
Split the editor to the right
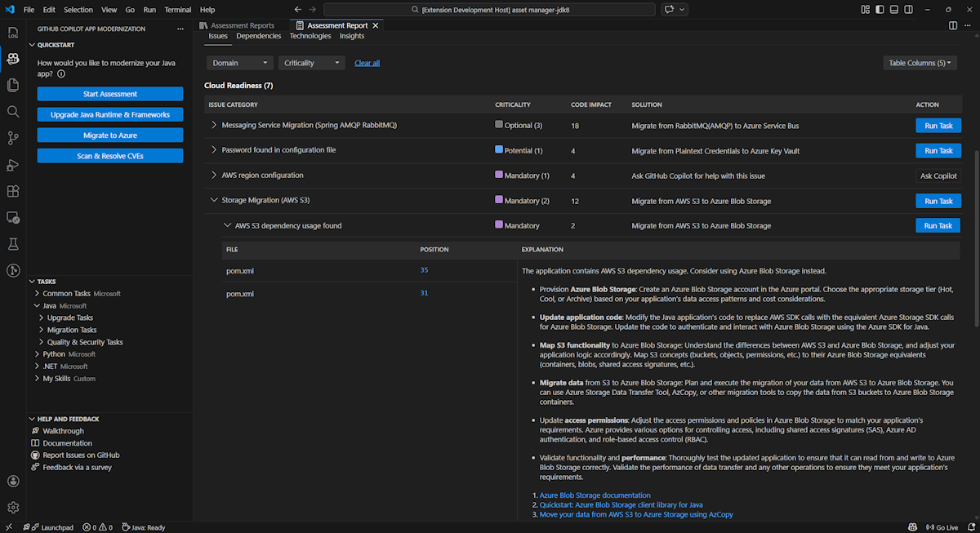[953, 25]
